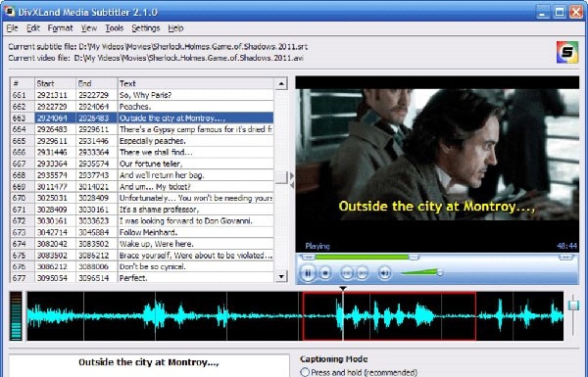Select row 670 'Unfortunately... You won't be needing'
Viewport: 588px width, 377px height.
tap(142, 198)
